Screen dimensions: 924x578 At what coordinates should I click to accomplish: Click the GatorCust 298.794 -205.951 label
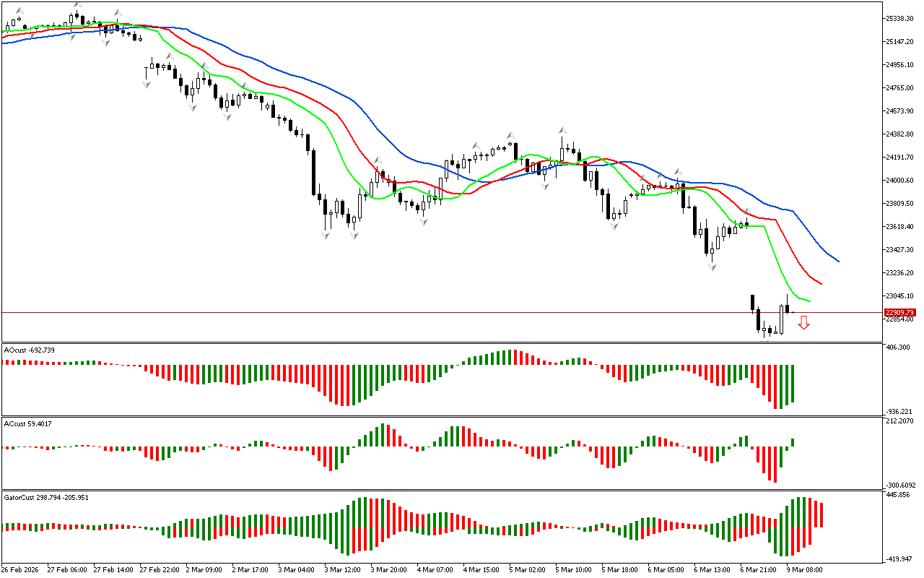coord(46,497)
